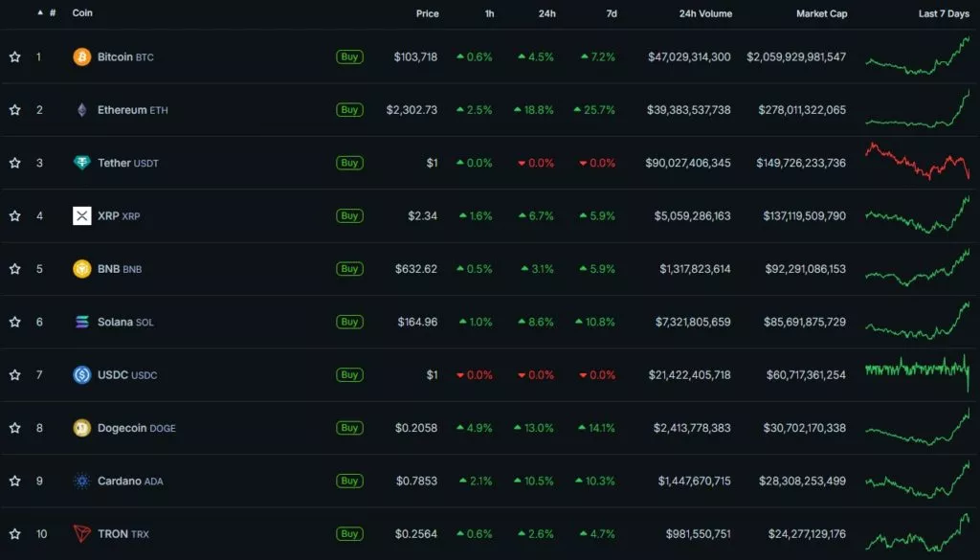The width and height of the screenshot is (980, 560).
Task: Star Bitcoin to add to watchlist
Action: (15, 57)
